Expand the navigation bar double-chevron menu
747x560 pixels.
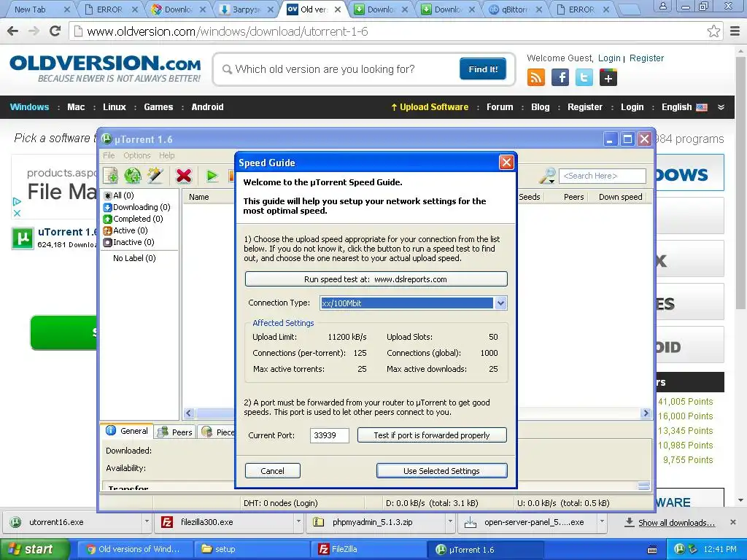pyautogui.click(x=721, y=107)
